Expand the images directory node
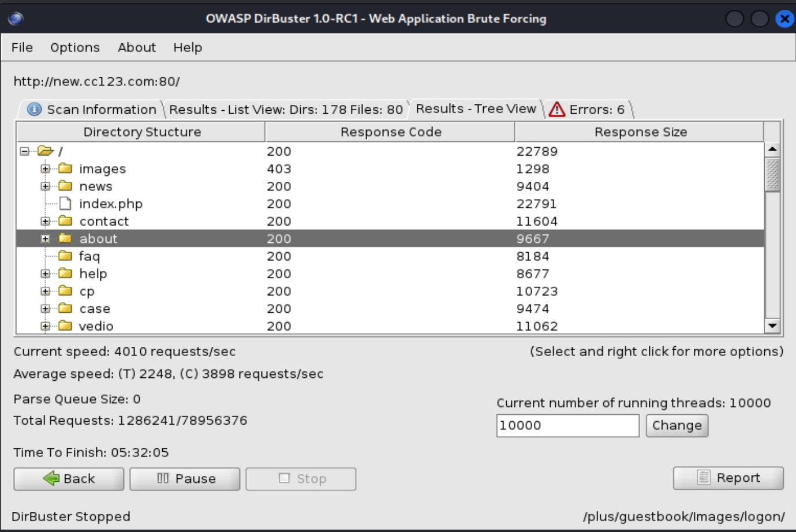 coord(45,168)
